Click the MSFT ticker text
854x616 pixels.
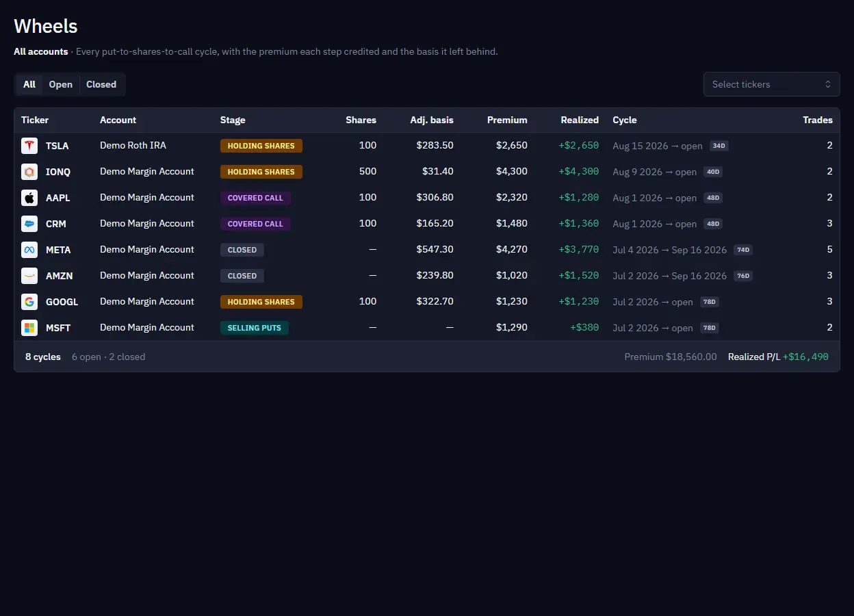[x=58, y=328]
